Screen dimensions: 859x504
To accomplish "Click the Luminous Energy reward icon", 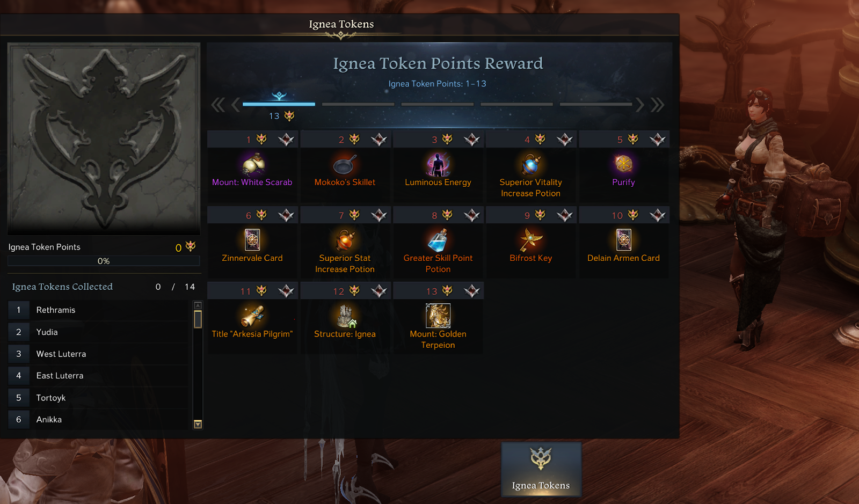I will coord(438,164).
